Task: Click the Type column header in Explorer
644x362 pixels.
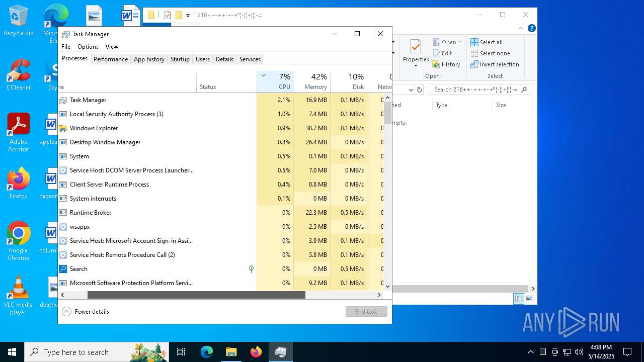Action: point(462,105)
